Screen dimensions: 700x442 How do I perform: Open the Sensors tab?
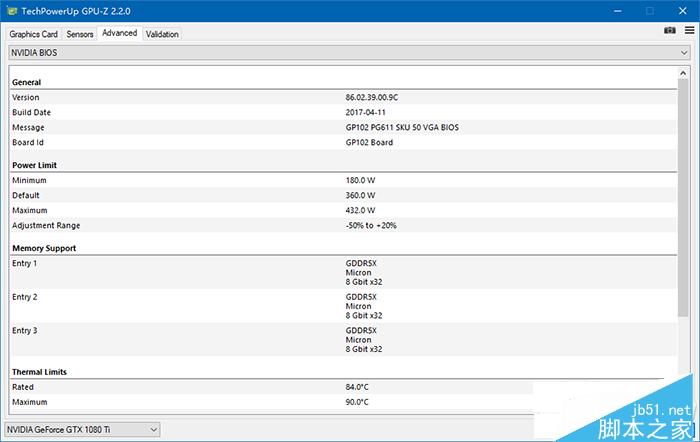(x=80, y=34)
